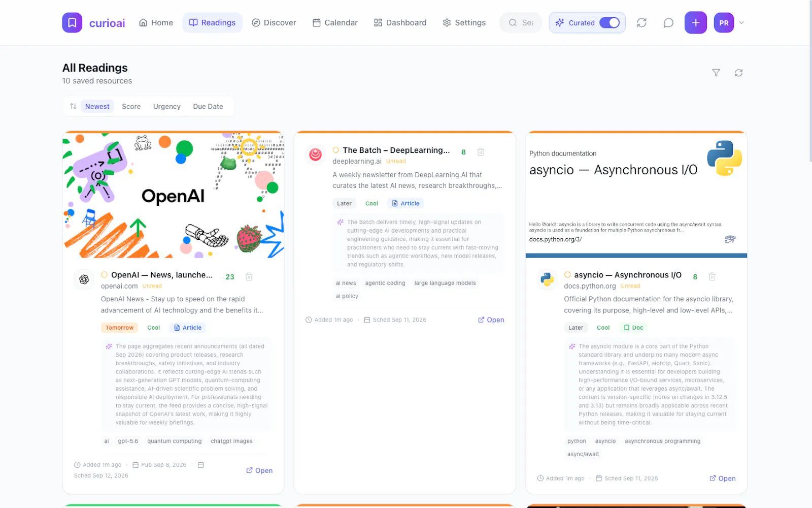The width and height of the screenshot is (812, 508).
Task: Click the Doc badge on asyncio card
Action: 633,328
